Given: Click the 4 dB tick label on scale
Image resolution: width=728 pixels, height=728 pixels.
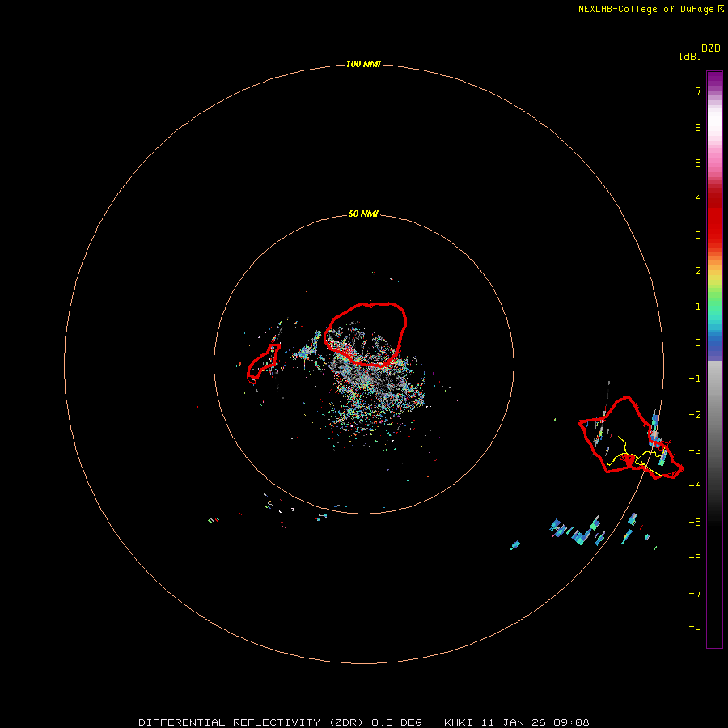Looking at the screenshot, I should click(698, 199).
